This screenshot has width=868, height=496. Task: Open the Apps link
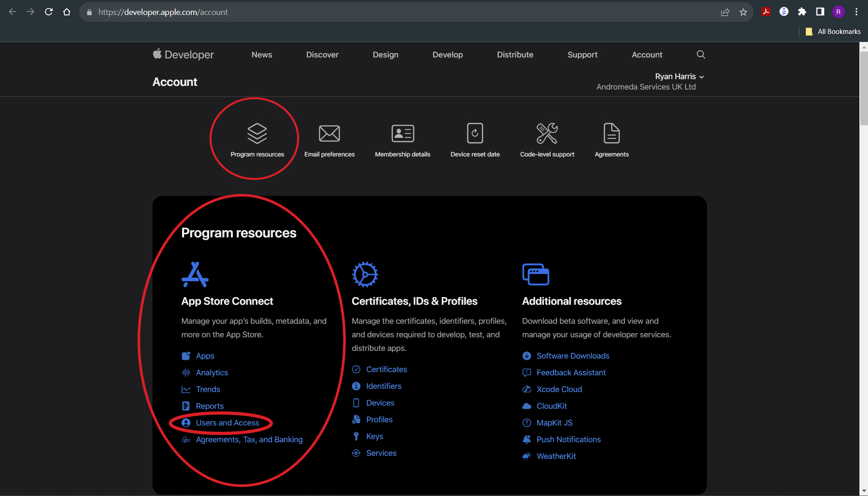(x=205, y=356)
